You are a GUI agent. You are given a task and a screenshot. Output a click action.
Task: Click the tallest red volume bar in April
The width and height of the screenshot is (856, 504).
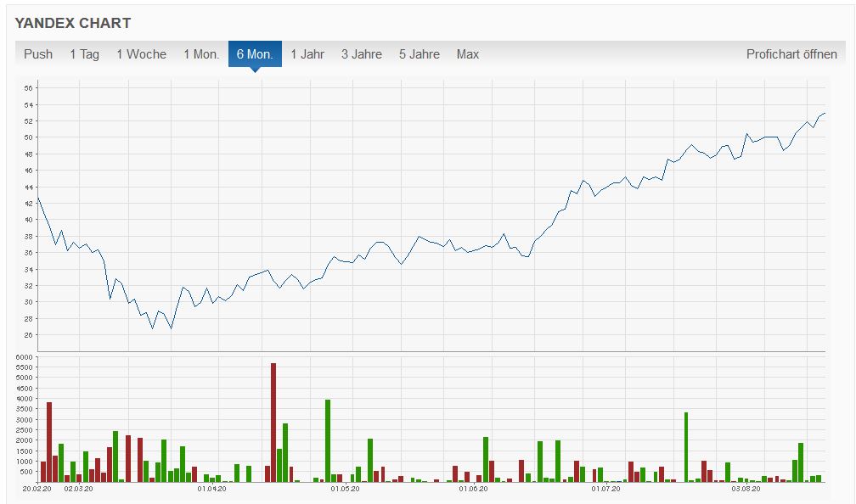[x=273, y=423]
